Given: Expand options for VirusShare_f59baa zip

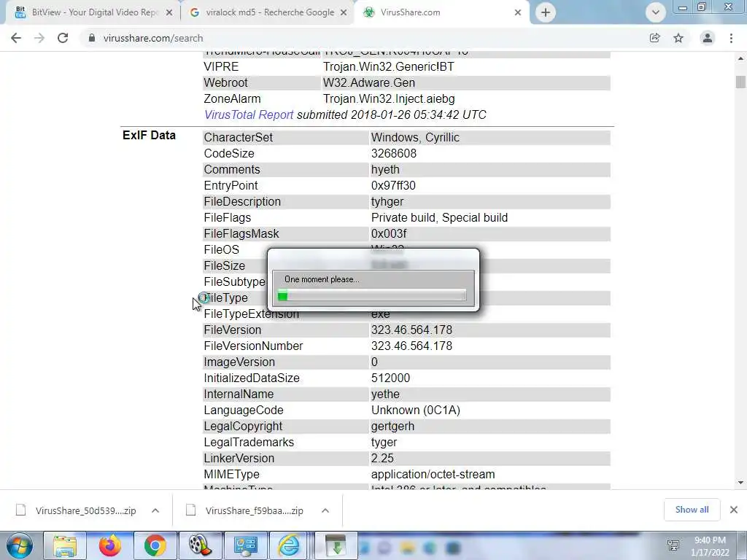Looking at the screenshot, I should pyautogui.click(x=325, y=510).
